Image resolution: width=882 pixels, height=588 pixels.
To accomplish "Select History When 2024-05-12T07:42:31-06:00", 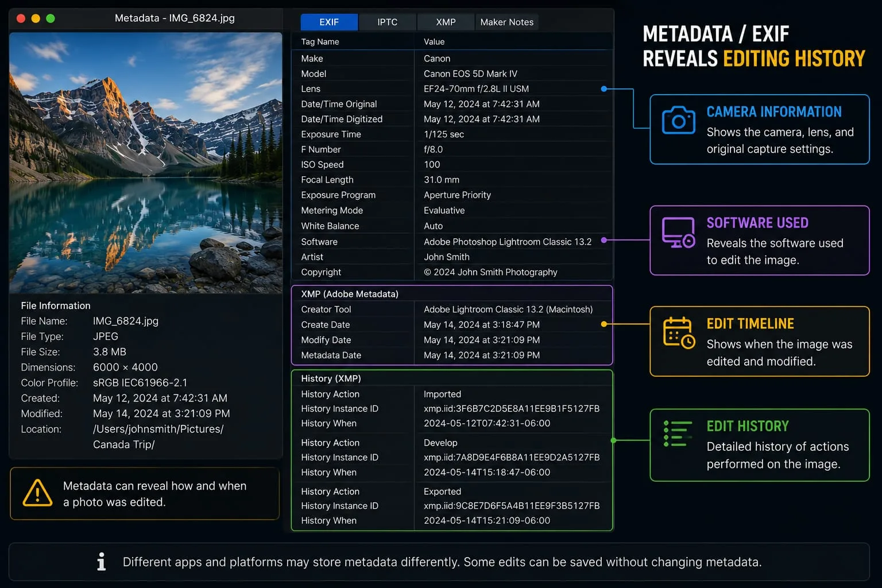I will 487,423.
